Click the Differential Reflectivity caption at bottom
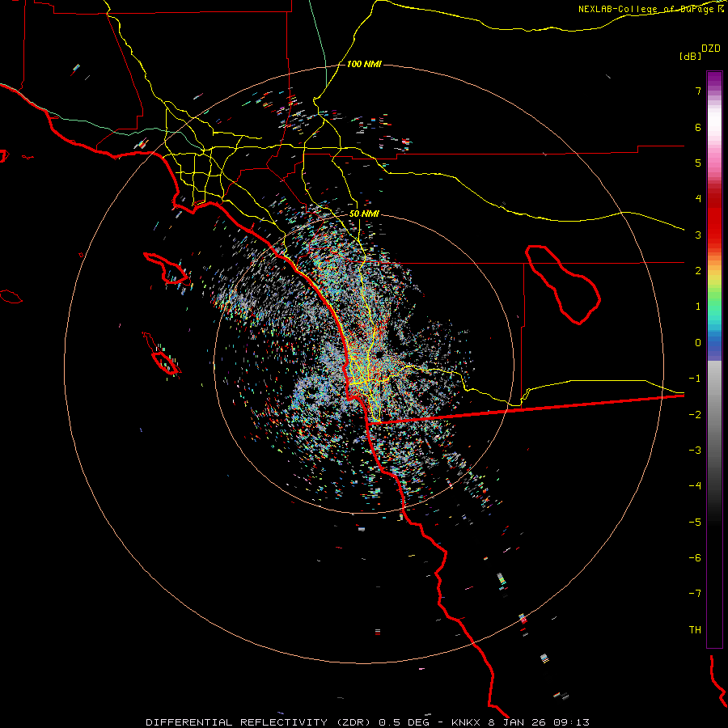This screenshot has height=728, width=728. click(x=368, y=722)
